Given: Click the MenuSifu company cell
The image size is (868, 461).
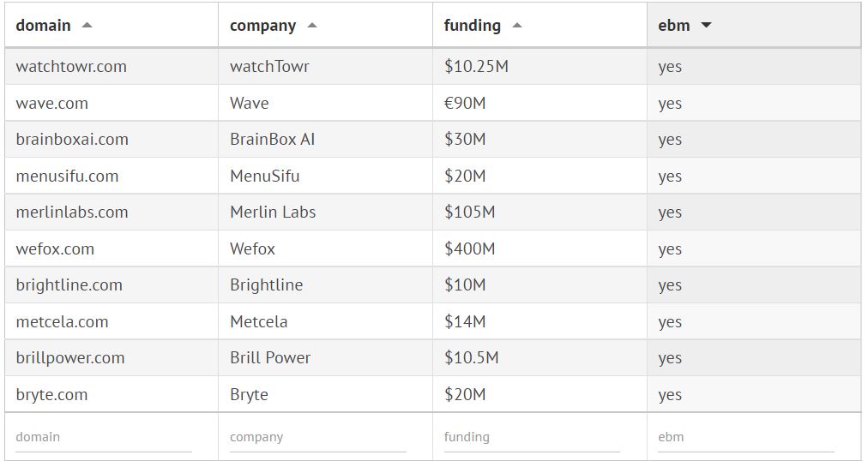Looking at the screenshot, I should (x=264, y=177).
